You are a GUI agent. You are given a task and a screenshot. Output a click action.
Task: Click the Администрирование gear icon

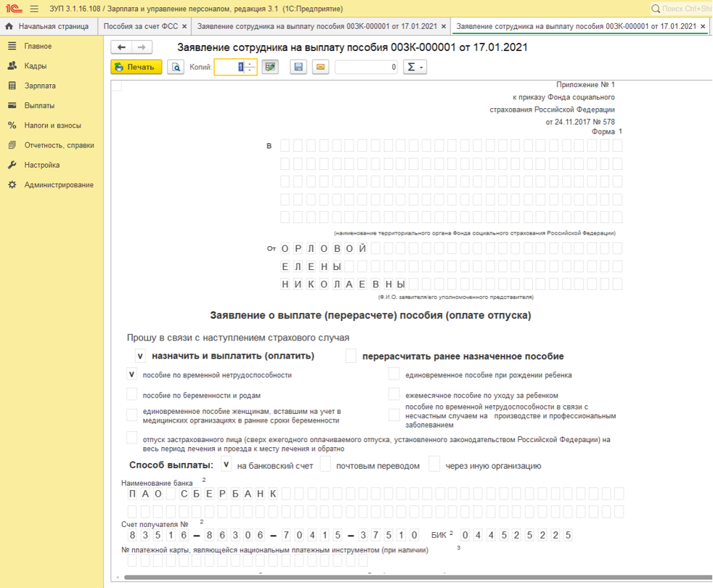point(12,184)
